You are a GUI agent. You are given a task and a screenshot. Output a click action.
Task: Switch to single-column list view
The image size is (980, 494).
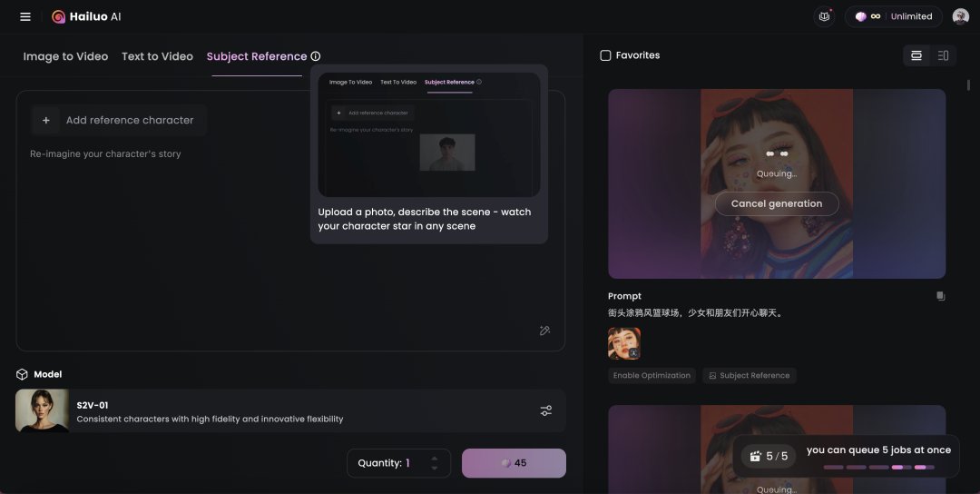click(x=916, y=55)
